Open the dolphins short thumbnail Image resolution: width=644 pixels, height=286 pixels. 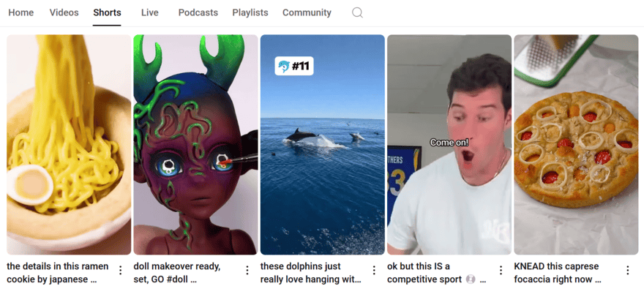click(x=323, y=144)
